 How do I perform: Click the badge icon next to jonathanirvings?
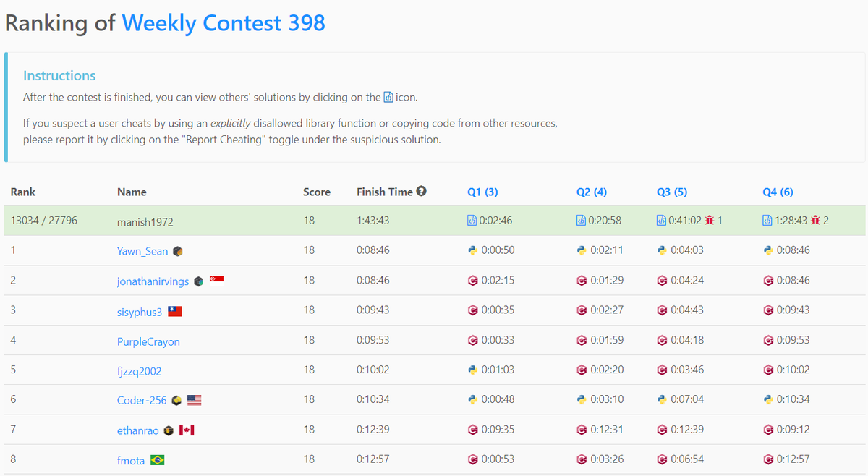199,281
